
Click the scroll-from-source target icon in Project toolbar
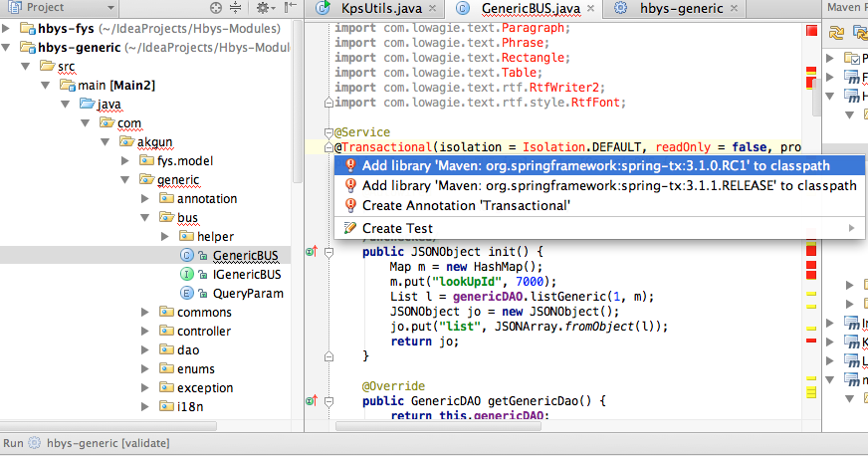click(216, 8)
